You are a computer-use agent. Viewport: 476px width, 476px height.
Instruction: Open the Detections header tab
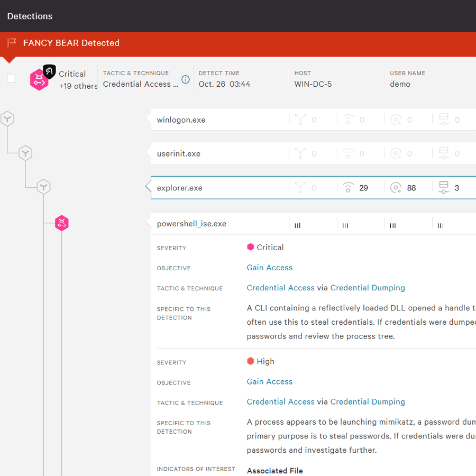pyautogui.click(x=30, y=16)
